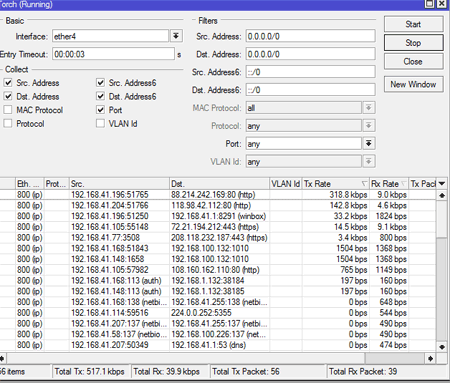The height and width of the screenshot is (383, 450).
Task: Uncheck the Src. Address collect checkbox
Action: tap(8, 82)
